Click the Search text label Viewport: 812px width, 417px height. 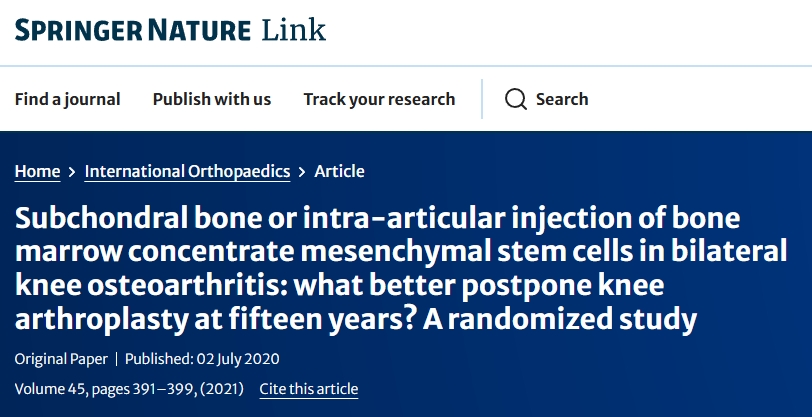(562, 99)
